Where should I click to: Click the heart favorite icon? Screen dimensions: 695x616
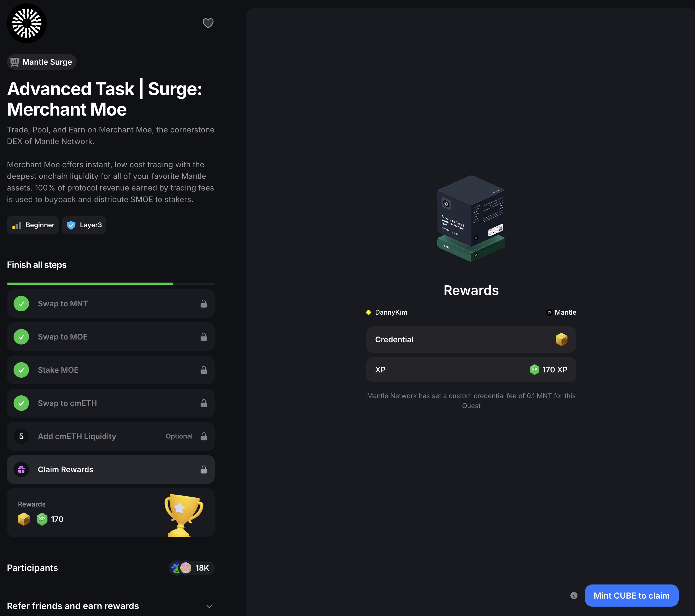click(x=208, y=23)
